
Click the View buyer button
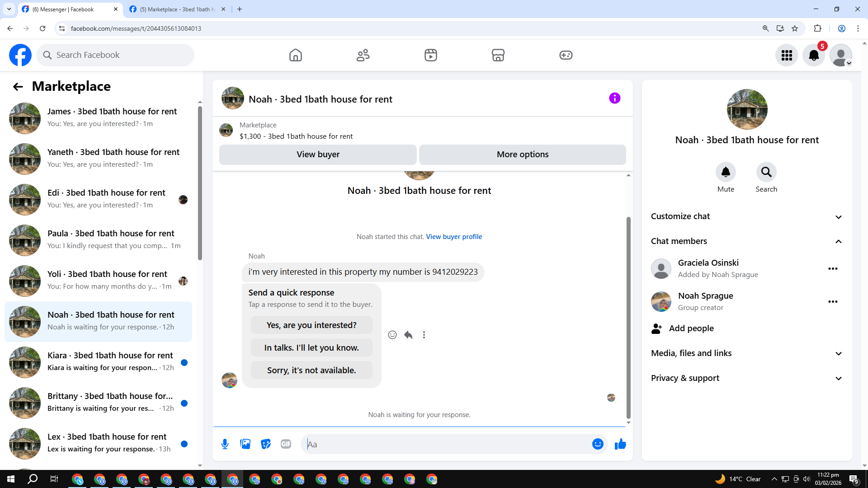(318, 155)
